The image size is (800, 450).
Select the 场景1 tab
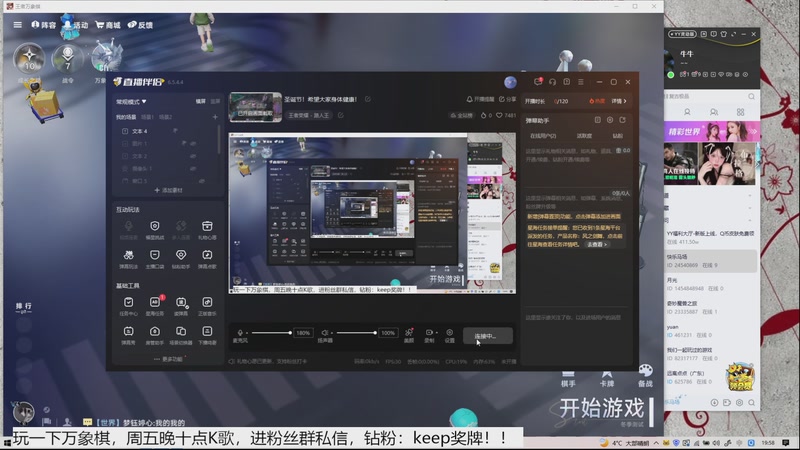[147, 117]
